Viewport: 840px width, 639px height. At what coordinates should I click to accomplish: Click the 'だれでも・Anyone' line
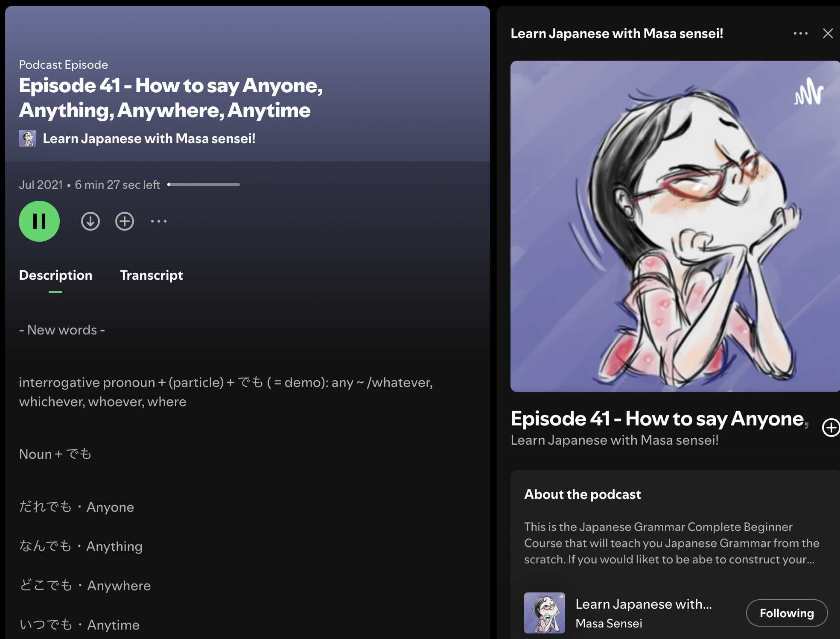tap(76, 507)
